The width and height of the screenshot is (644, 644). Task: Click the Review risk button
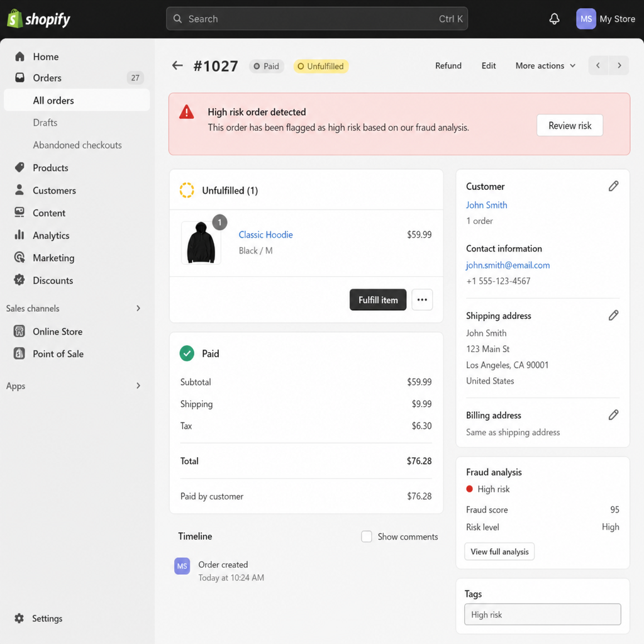(x=570, y=125)
